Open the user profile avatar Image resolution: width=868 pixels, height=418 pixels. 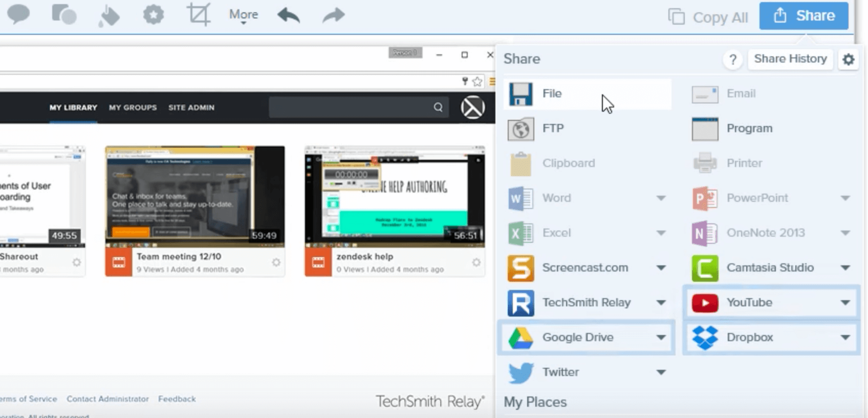(x=472, y=108)
